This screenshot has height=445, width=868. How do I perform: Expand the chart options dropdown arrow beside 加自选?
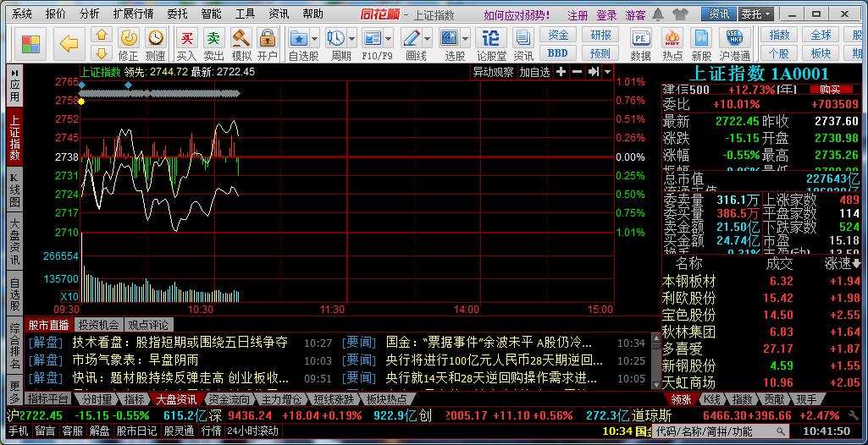tap(607, 73)
